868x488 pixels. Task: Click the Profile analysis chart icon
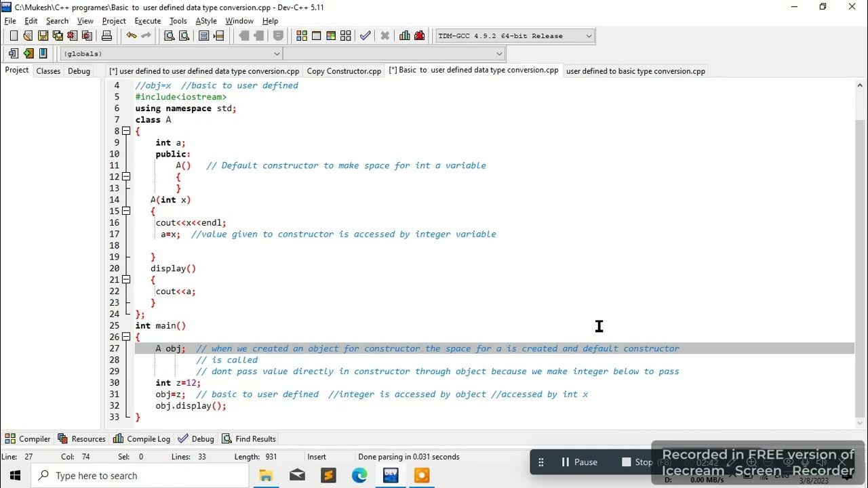pyautogui.click(x=405, y=36)
